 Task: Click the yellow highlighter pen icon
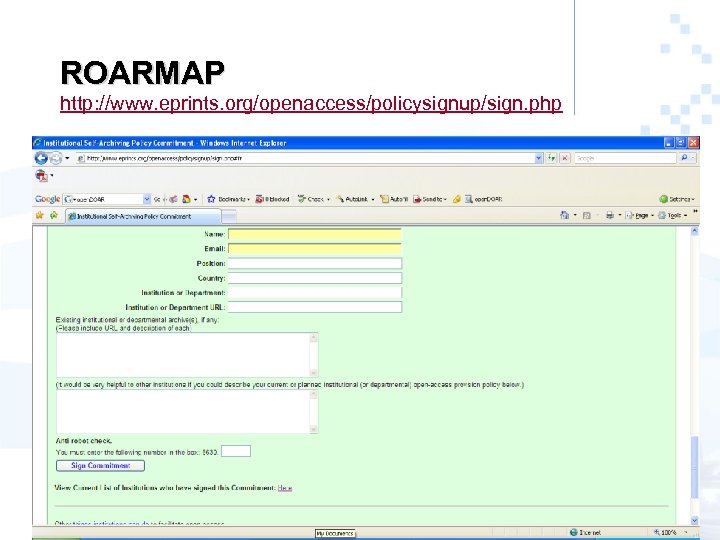pyautogui.click(x=456, y=199)
